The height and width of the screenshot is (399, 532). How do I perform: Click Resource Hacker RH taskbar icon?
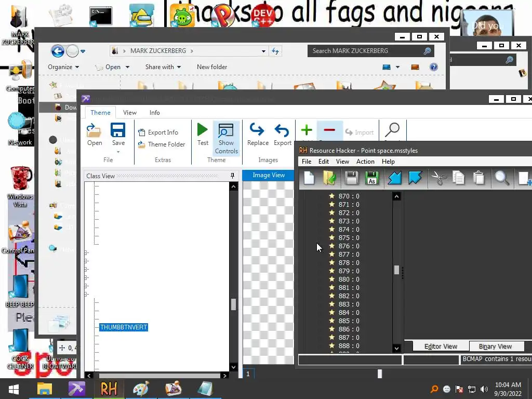pyautogui.click(x=109, y=389)
